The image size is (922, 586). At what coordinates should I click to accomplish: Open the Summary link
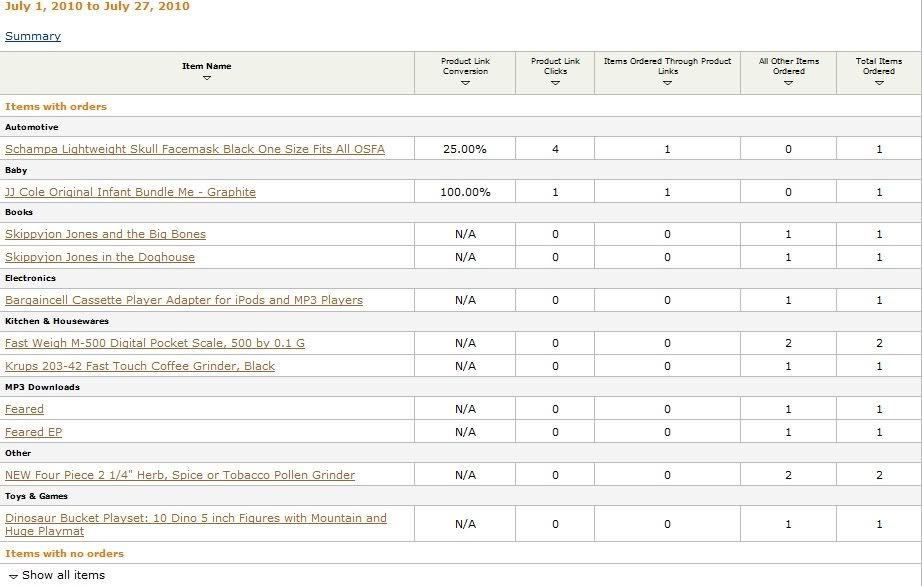pos(33,36)
